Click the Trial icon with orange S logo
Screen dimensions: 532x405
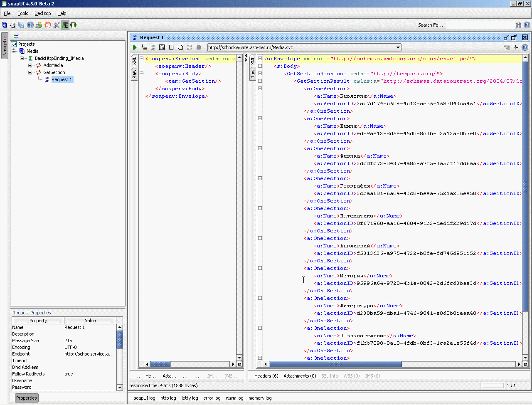48,25
